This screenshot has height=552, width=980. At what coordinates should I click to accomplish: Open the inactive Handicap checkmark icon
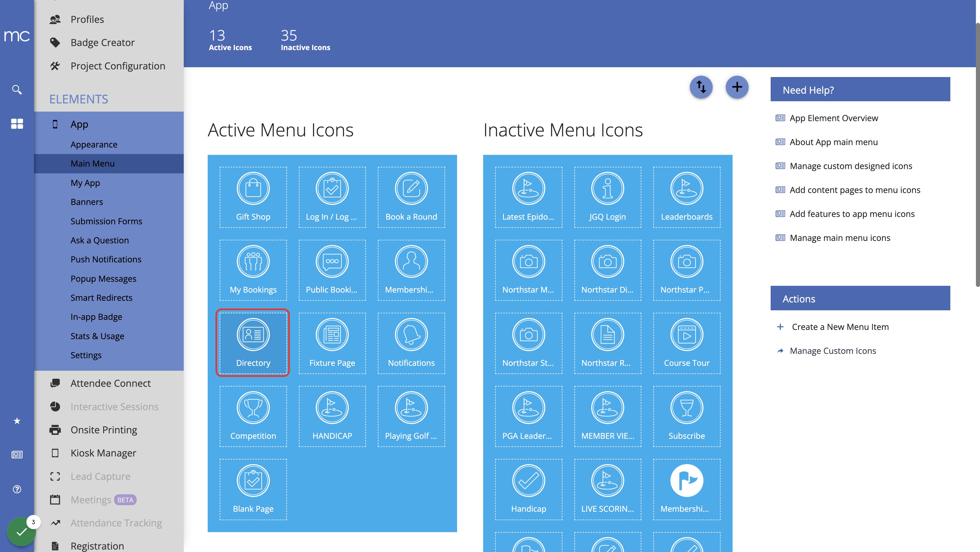pos(528,489)
